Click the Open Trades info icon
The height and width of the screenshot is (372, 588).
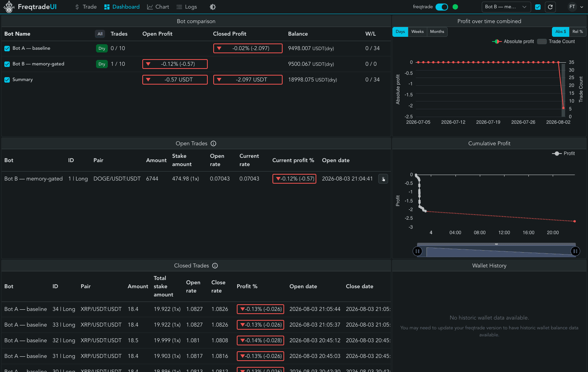[x=213, y=144]
